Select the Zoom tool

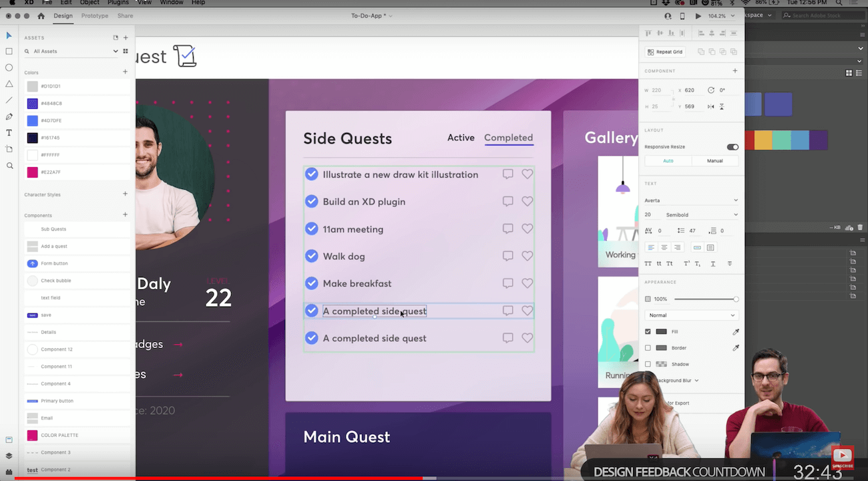(x=9, y=165)
